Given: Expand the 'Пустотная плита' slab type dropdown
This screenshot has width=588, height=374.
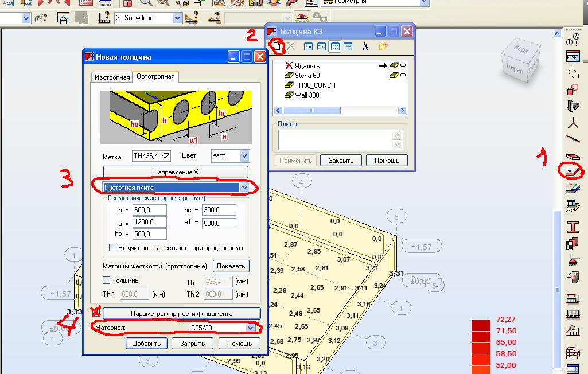Looking at the screenshot, I should click(246, 188).
